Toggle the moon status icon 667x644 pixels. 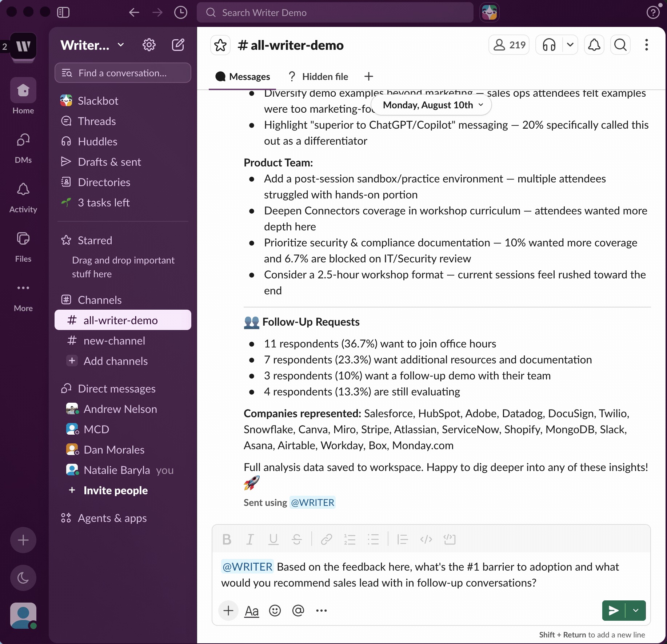[23, 578]
